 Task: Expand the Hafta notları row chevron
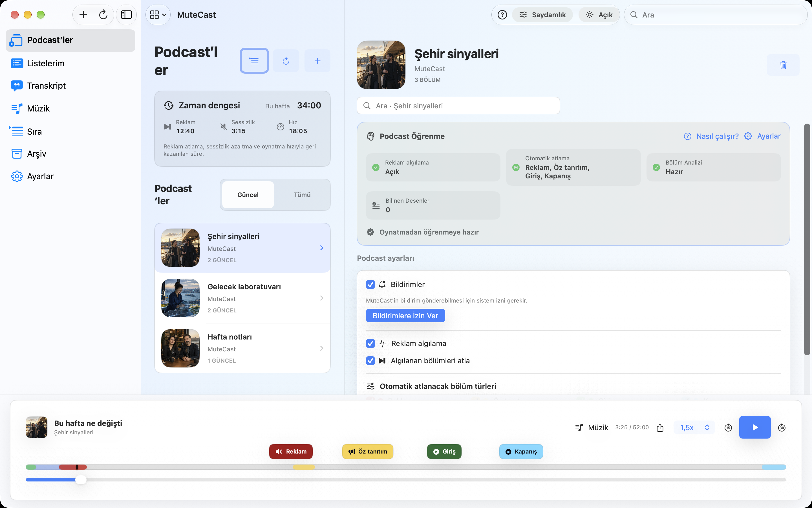click(321, 349)
